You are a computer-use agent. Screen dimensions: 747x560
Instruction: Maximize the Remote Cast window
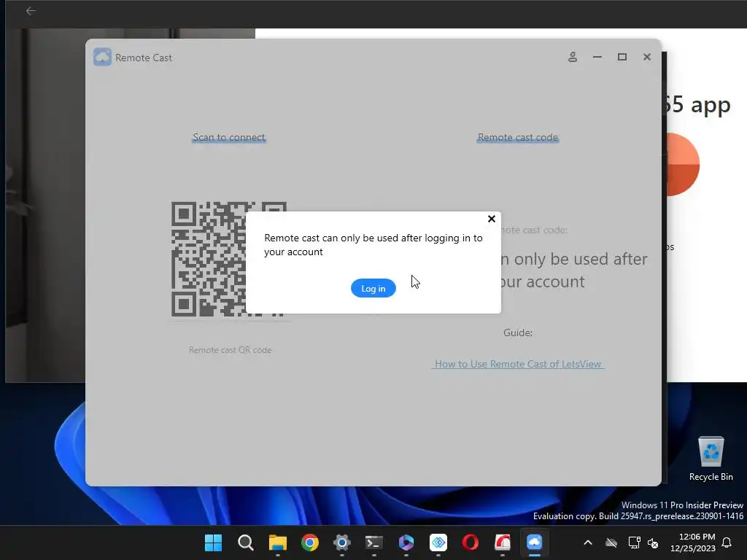coord(622,57)
